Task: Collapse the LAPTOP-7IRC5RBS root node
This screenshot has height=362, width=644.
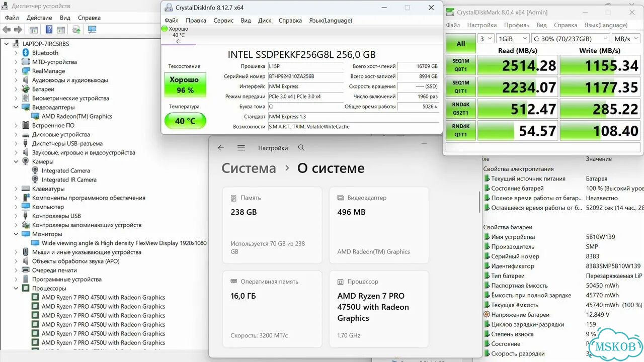Action: (7, 44)
